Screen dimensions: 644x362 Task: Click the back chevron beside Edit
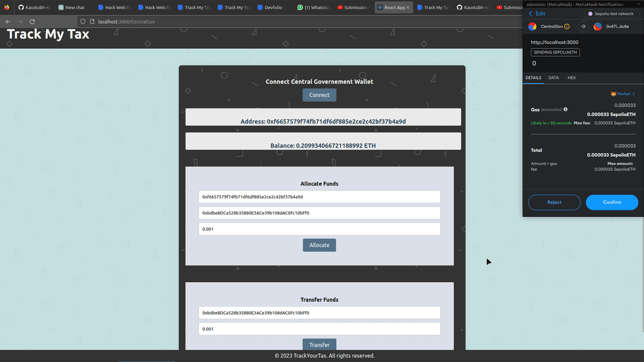click(x=531, y=14)
